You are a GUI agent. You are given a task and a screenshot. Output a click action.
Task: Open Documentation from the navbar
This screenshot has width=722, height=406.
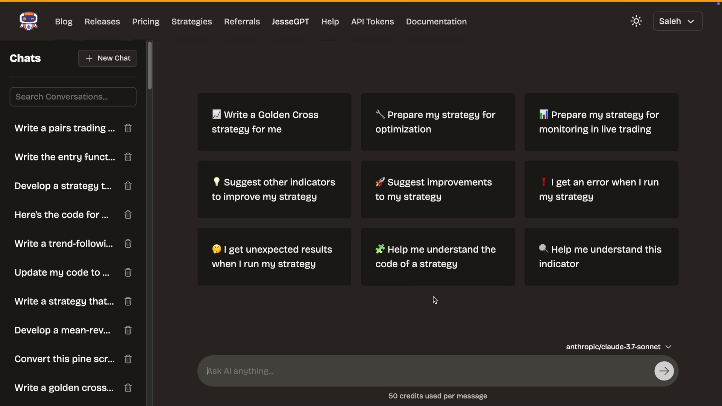tap(436, 22)
